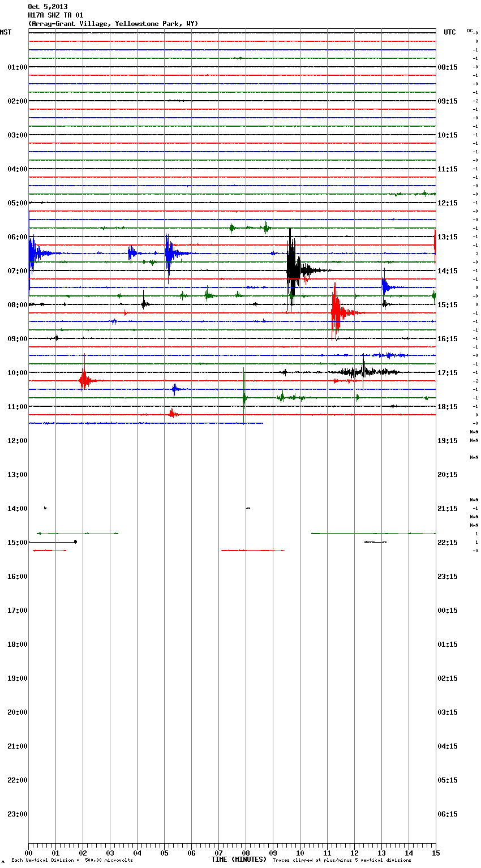
Task: Click the red event burst on the 10:00 trace
Action: pyautogui.click(x=84, y=380)
